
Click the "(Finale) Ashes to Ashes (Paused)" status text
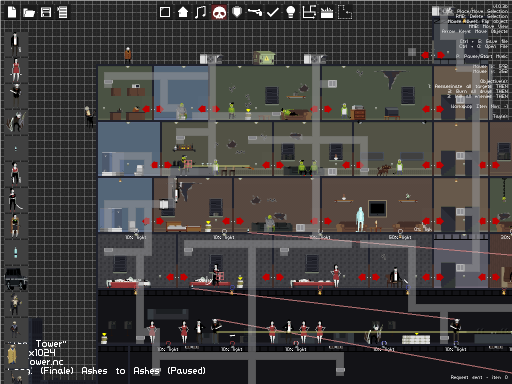click(123, 371)
